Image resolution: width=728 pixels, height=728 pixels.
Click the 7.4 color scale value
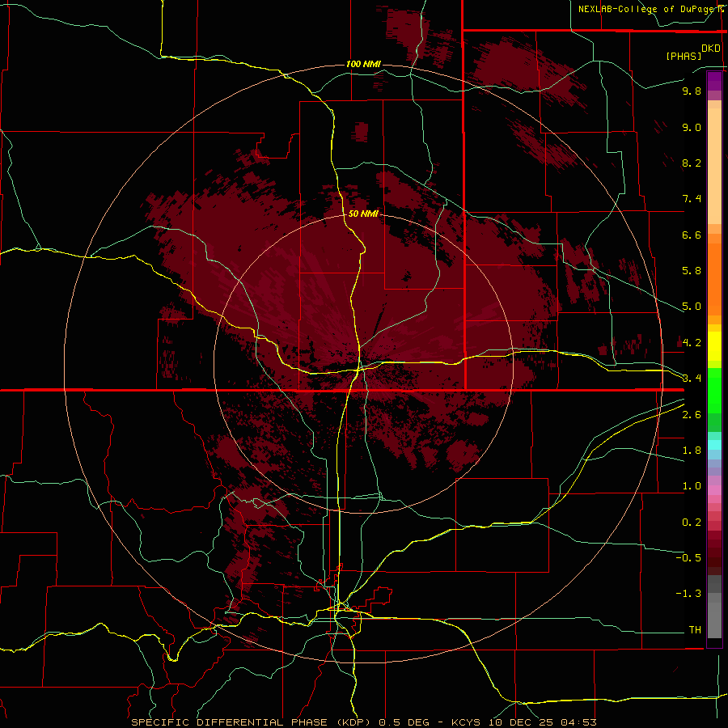pos(692,199)
